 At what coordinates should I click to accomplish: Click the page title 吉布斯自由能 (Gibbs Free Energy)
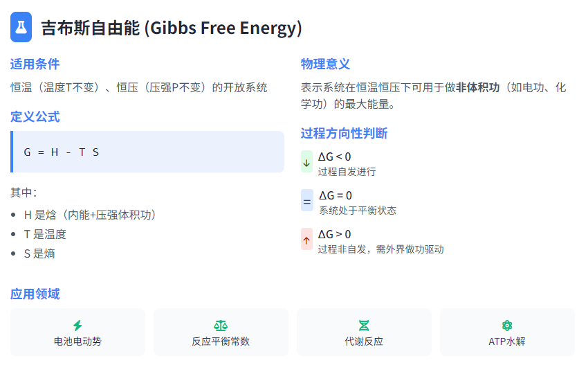click(x=172, y=28)
